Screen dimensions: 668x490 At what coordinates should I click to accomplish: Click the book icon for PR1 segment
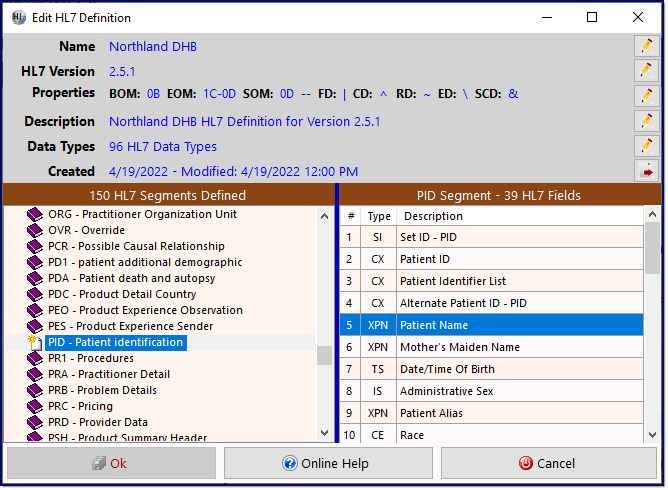35,358
